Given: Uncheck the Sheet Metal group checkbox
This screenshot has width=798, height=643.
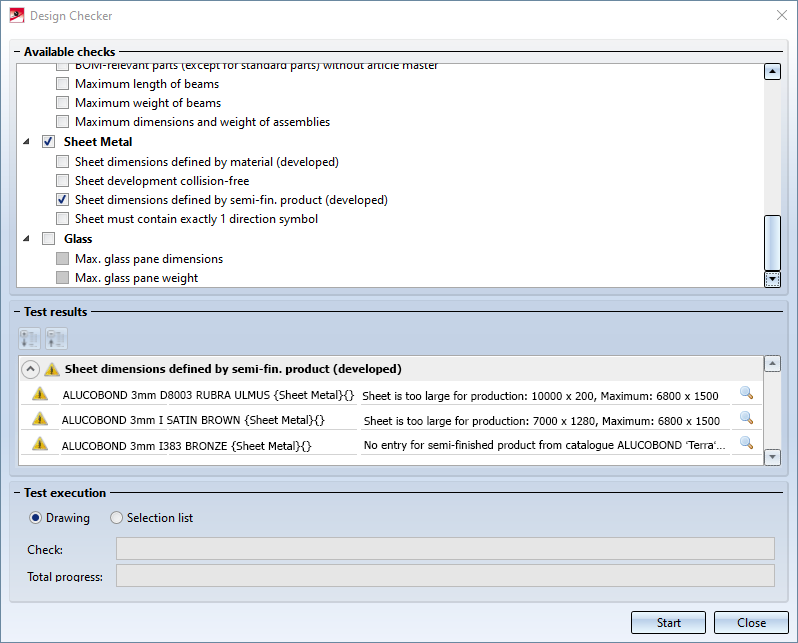Looking at the screenshot, I should tap(48, 142).
